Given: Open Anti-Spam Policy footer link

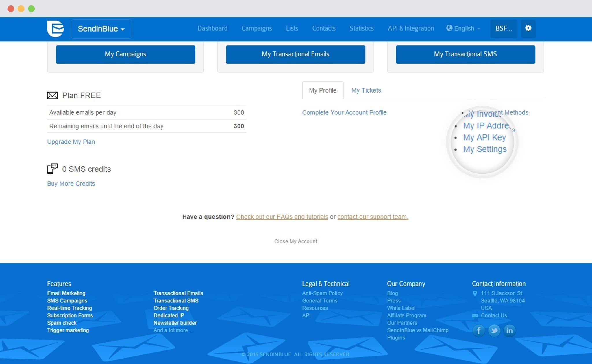Looking at the screenshot, I should click(x=322, y=293).
